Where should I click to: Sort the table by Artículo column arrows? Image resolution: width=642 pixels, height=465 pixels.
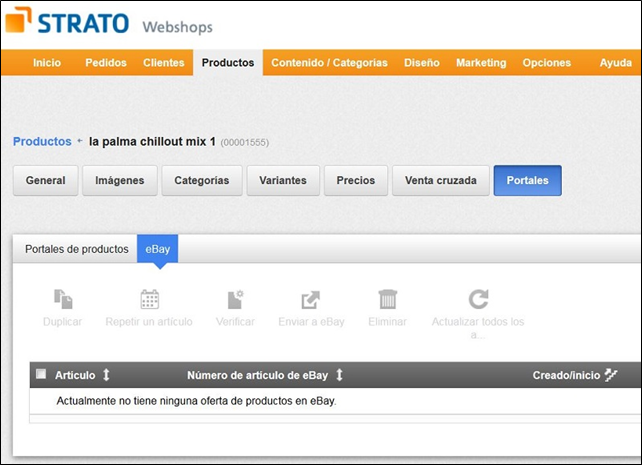pos(106,375)
